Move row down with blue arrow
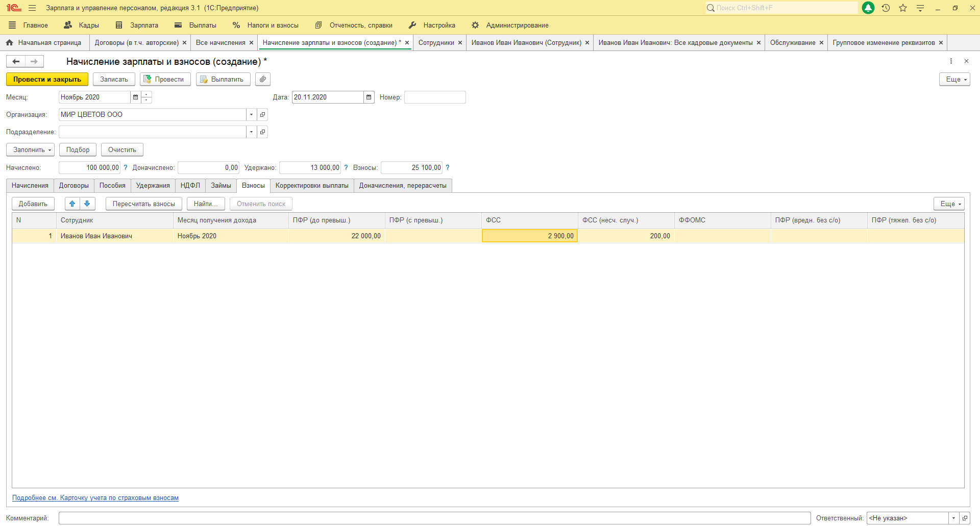980x526 pixels. 87,204
